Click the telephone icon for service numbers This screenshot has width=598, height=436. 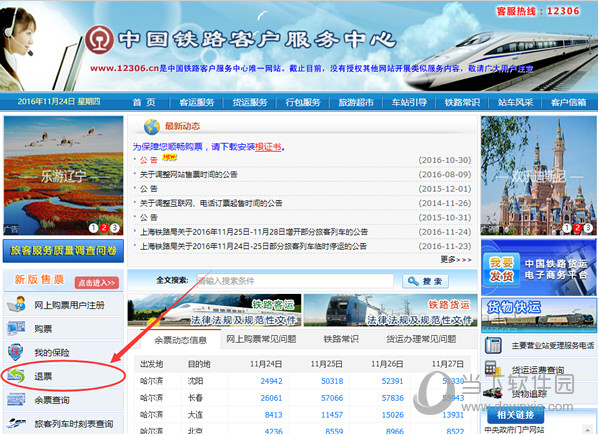pyautogui.click(x=493, y=345)
